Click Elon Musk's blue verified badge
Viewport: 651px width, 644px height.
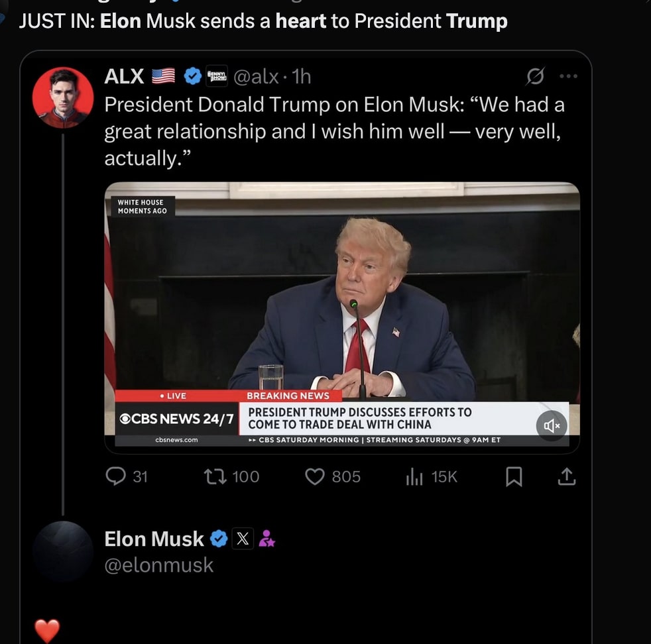[x=219, y=539]
